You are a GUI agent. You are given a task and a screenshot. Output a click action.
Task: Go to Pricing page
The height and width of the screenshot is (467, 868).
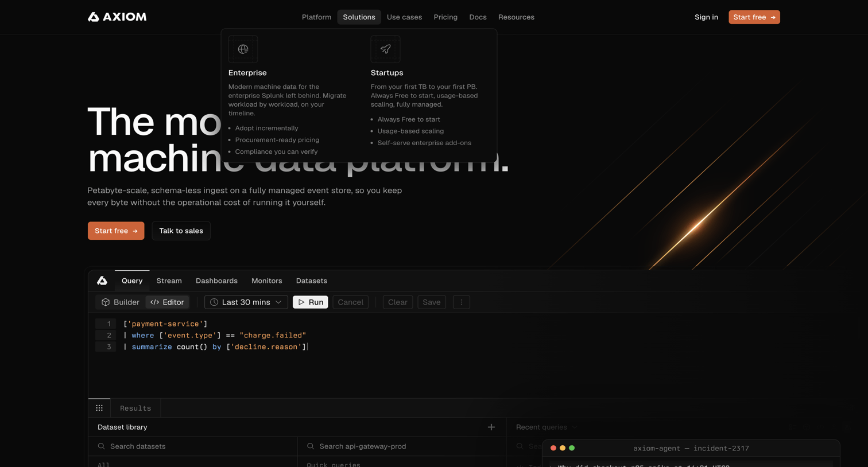(445, 17)
